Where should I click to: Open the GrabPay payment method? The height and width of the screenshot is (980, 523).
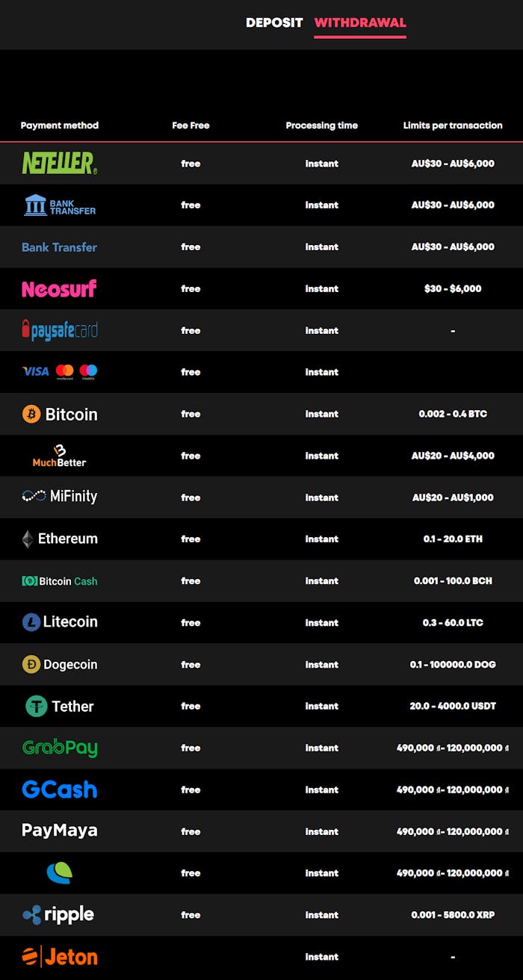60,748
